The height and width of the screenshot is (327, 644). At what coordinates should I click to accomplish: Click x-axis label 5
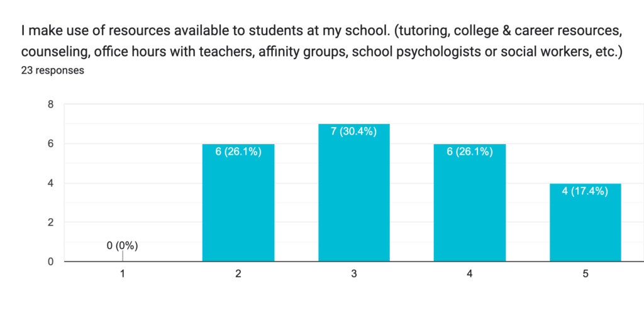pos(586,274)
